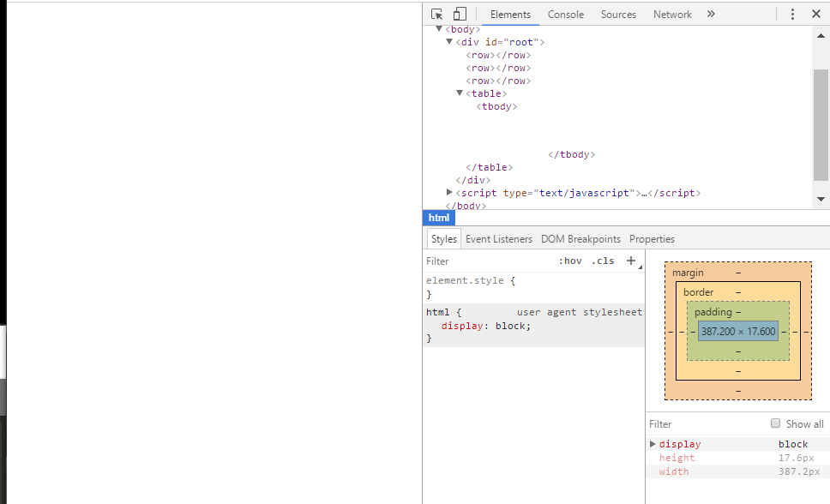Click the DOM tree scrollbar thumb
This screenshot has width=830, height=504.
821,125
